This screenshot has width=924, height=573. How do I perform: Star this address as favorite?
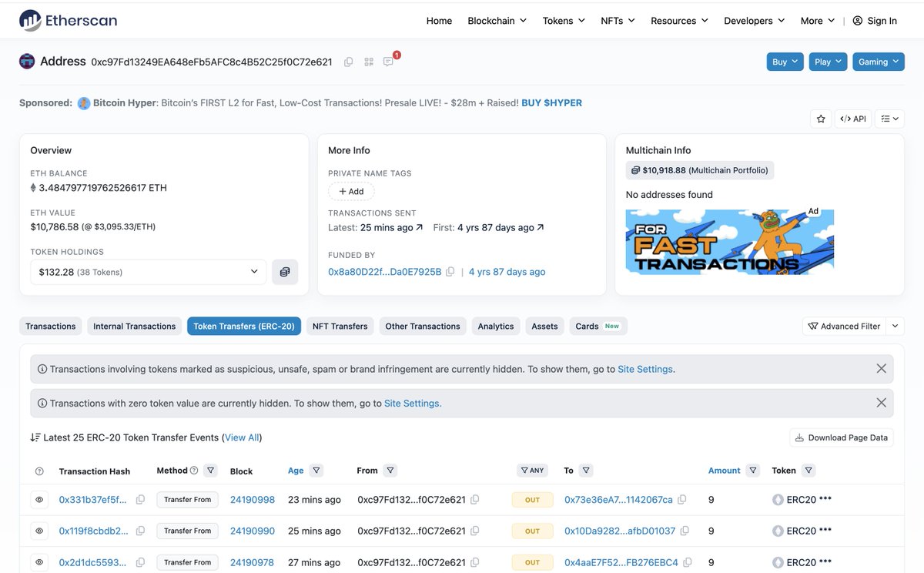(820, 119)
